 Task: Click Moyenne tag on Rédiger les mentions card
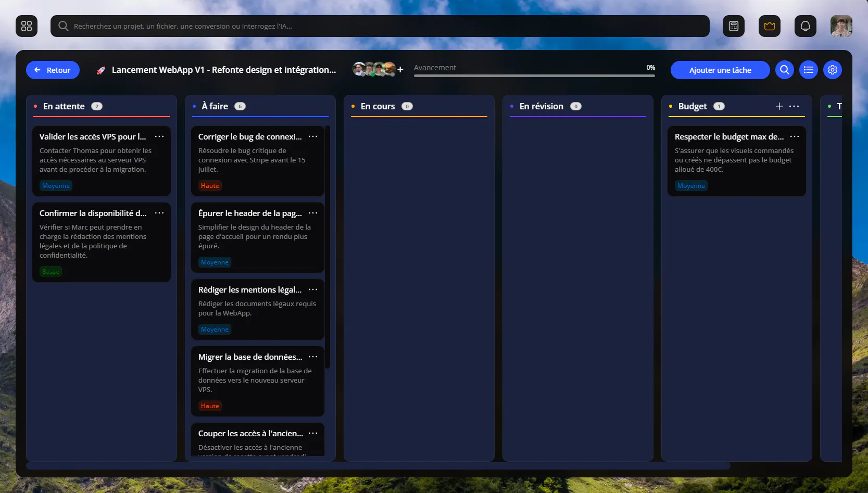(x=215, y=330)
